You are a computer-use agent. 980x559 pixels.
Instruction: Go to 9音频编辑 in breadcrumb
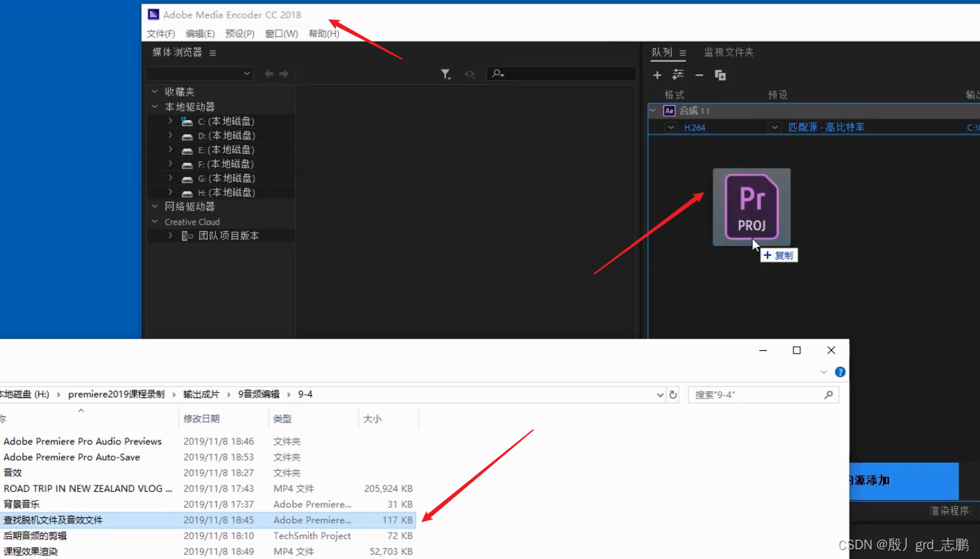pyautogui.click(x=259, y=395)
